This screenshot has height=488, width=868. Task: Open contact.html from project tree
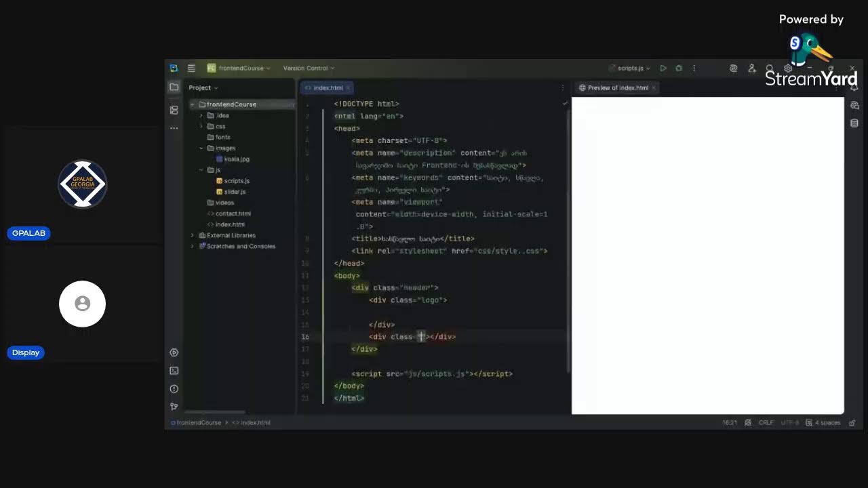tap(229, 213)
